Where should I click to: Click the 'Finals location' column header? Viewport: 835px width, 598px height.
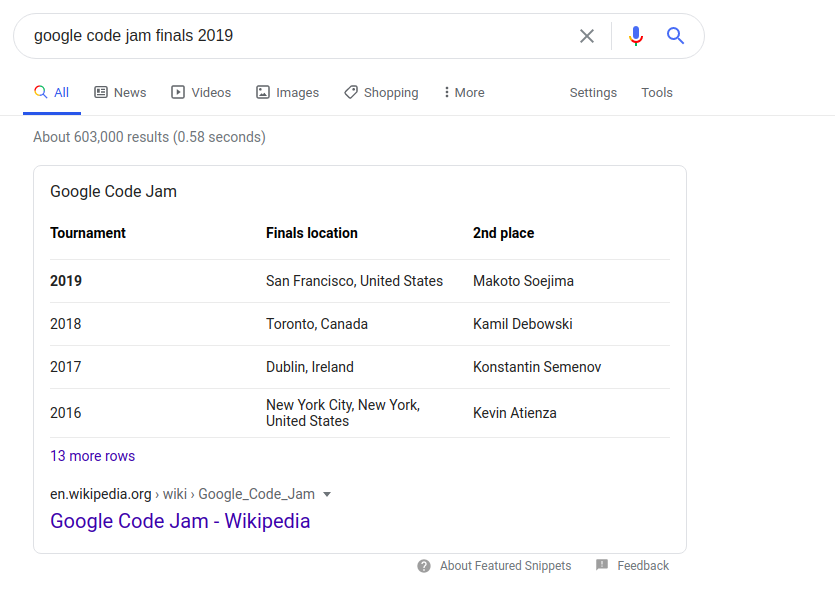(x=312, y=233)
